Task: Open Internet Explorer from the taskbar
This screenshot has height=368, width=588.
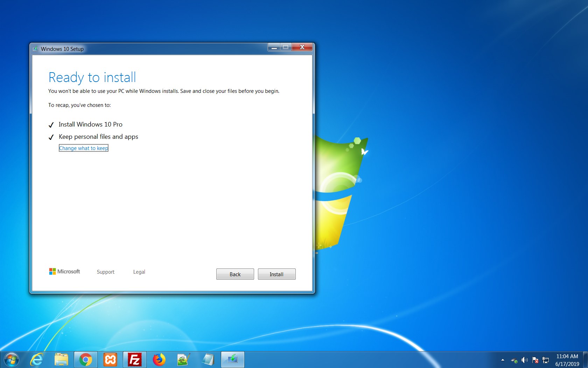Action: [x=36, y=359]
